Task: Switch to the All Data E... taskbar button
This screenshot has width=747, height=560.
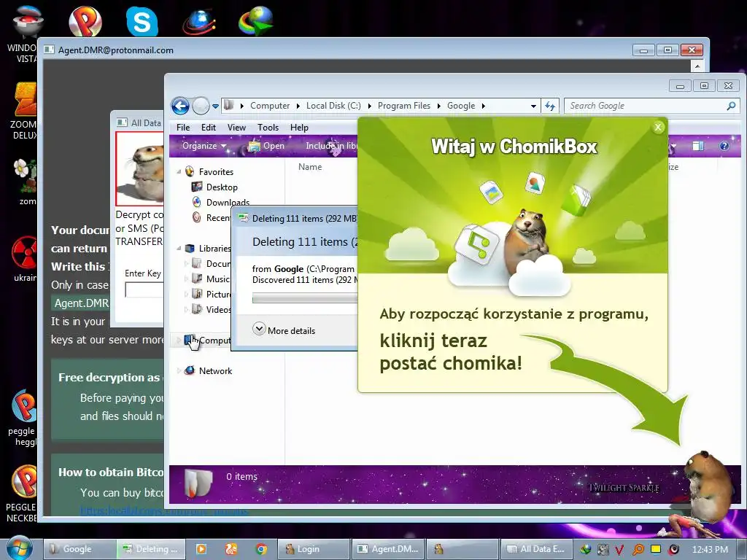Action: (x=535, y=549)
